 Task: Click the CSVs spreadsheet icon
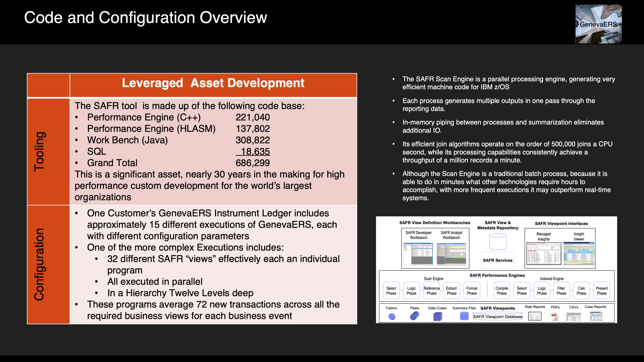(574, 317)
